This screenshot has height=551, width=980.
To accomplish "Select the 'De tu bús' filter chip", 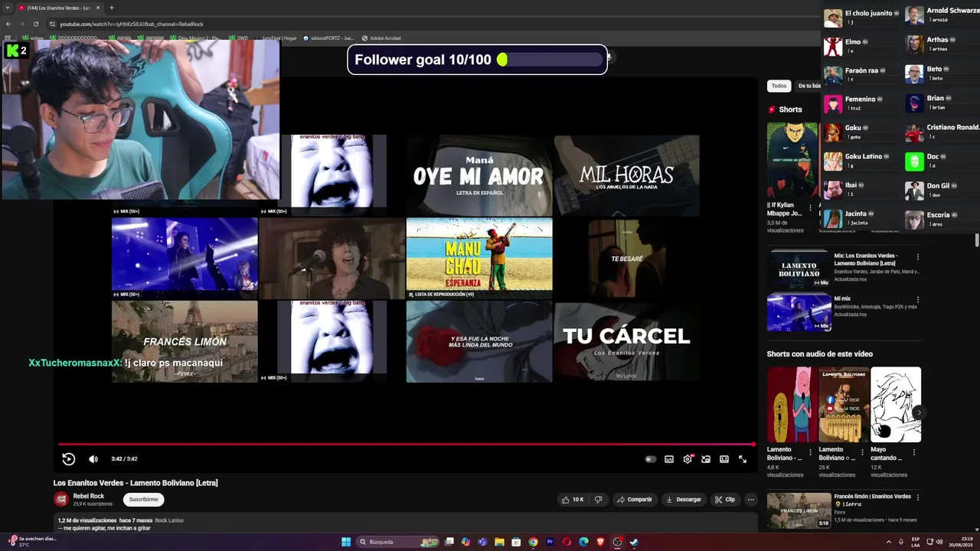I will [x=808, y=86].
